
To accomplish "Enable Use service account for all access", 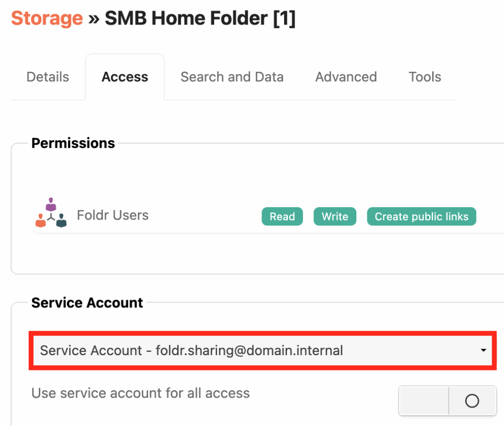I will click(x=447, y=401).
